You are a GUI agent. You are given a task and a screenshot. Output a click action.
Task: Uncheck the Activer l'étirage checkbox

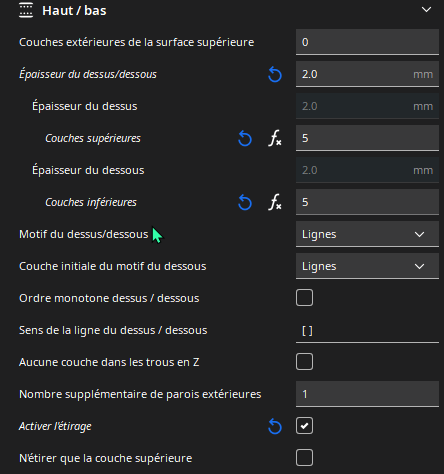(304, 426)
